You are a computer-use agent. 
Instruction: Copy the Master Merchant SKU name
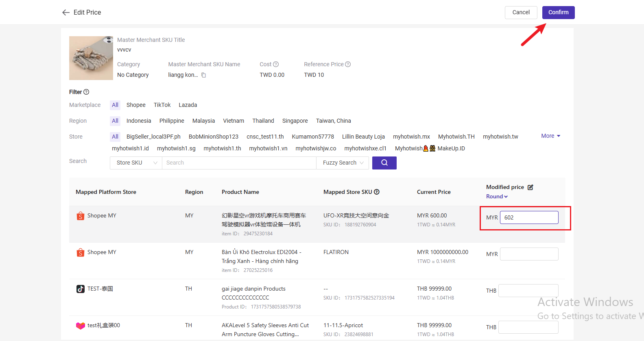204,75
